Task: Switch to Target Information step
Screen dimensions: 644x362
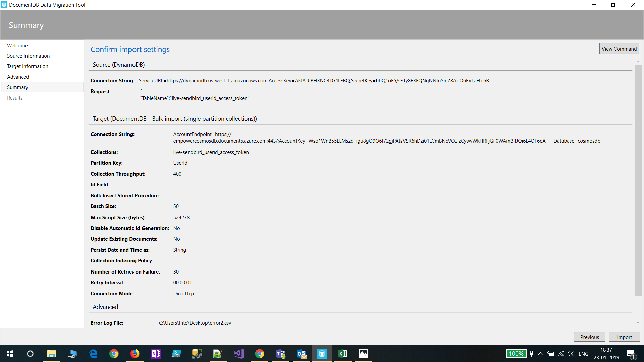Action: click(28, 66)
